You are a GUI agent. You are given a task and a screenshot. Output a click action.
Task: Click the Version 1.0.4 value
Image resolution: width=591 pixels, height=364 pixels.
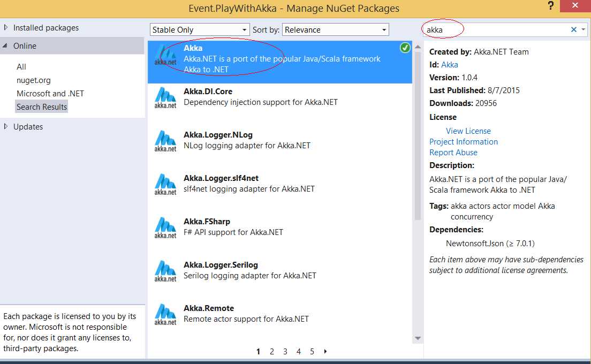(x=469, y=78)
